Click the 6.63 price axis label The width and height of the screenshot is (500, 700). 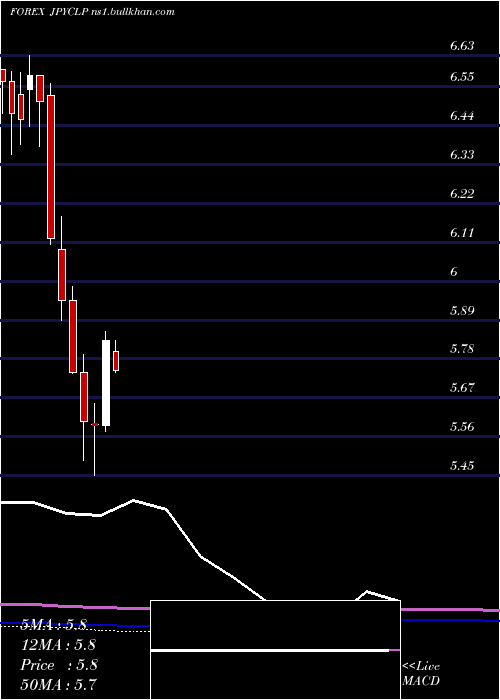pos(462,46)
